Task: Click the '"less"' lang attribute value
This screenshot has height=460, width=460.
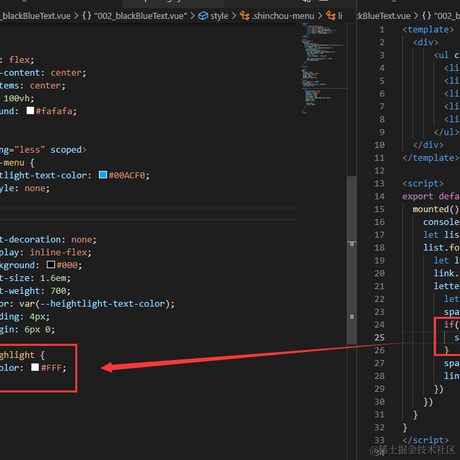Action: coord(30,150)
